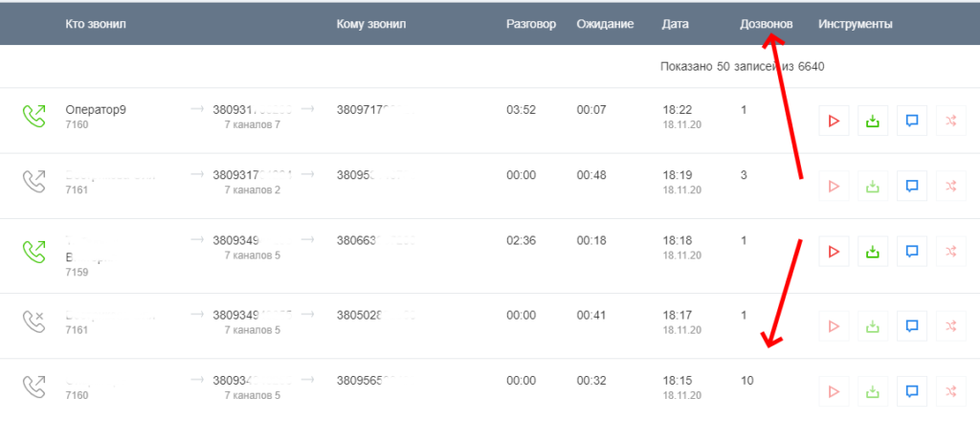
Task: Click the Показано 50 записей из 6640 text
Action: click(742, 67)
